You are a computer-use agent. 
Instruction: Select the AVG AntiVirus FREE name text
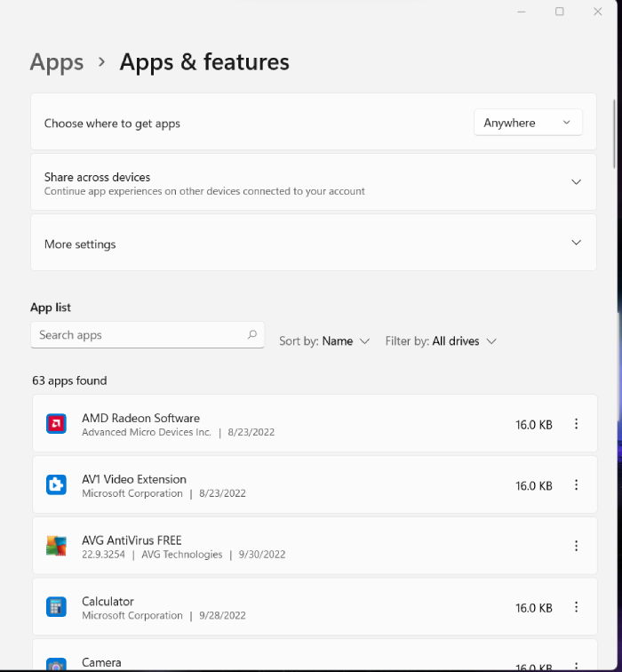pyautogui.click(x=132, y=540)
